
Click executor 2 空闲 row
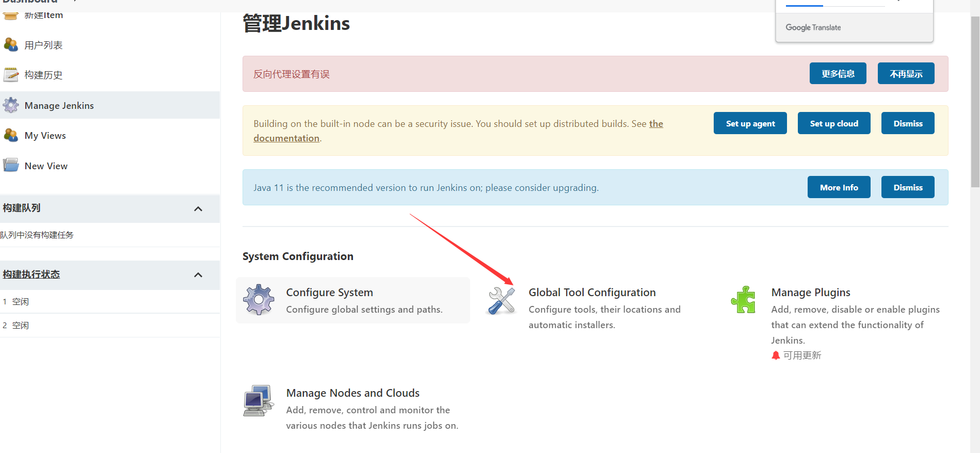(110, 326)
